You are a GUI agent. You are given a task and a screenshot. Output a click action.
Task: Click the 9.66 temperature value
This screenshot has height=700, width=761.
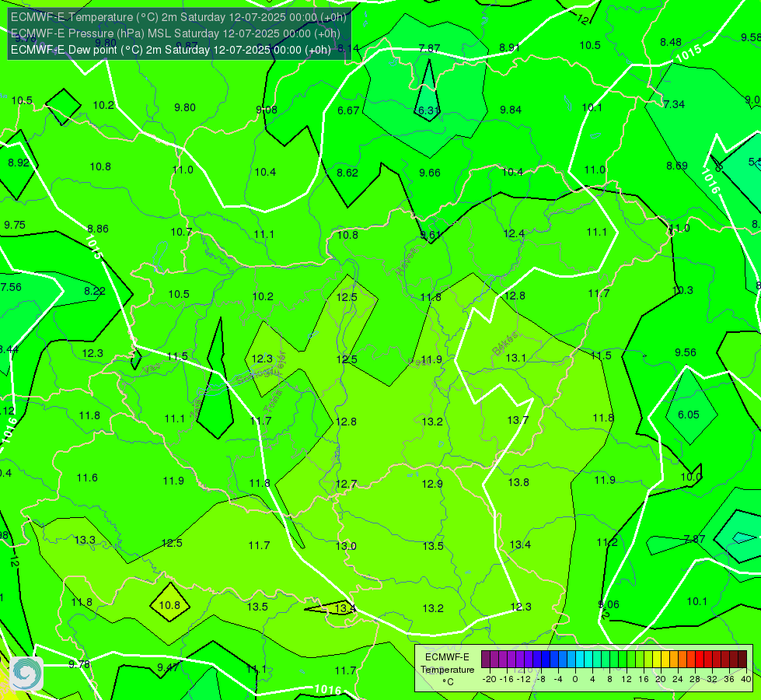(x=430, y=173)
